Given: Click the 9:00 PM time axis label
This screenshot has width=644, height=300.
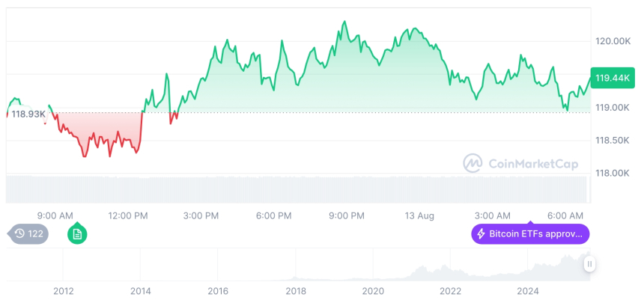Looking at the screenshot, I should click(347, 215).
